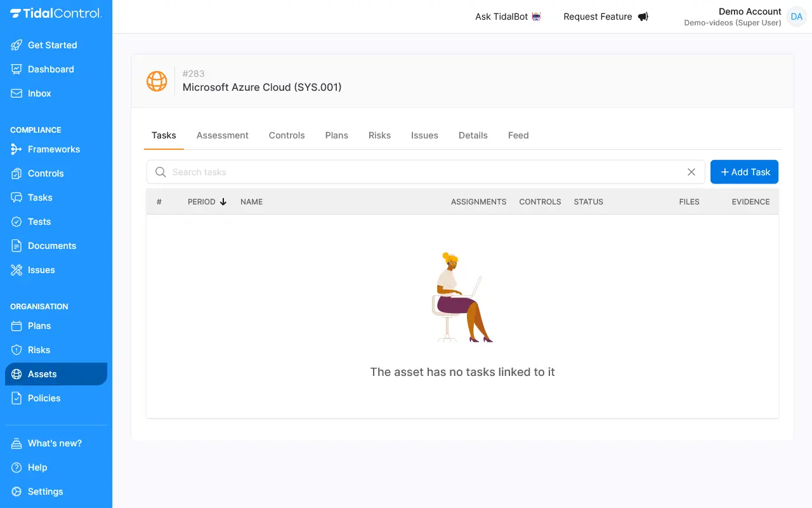Click the EVIDENCE column header

pyautogui.click(x=750, y=202)
